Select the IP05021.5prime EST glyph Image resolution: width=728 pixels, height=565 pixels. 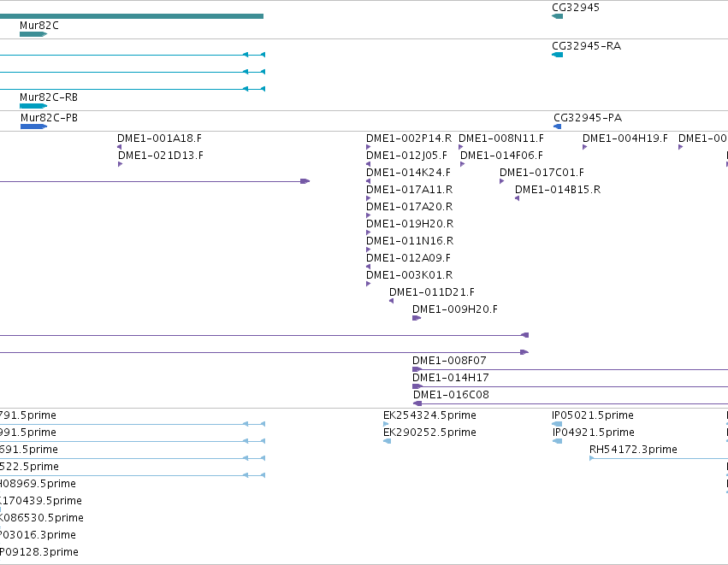(557, 423)
